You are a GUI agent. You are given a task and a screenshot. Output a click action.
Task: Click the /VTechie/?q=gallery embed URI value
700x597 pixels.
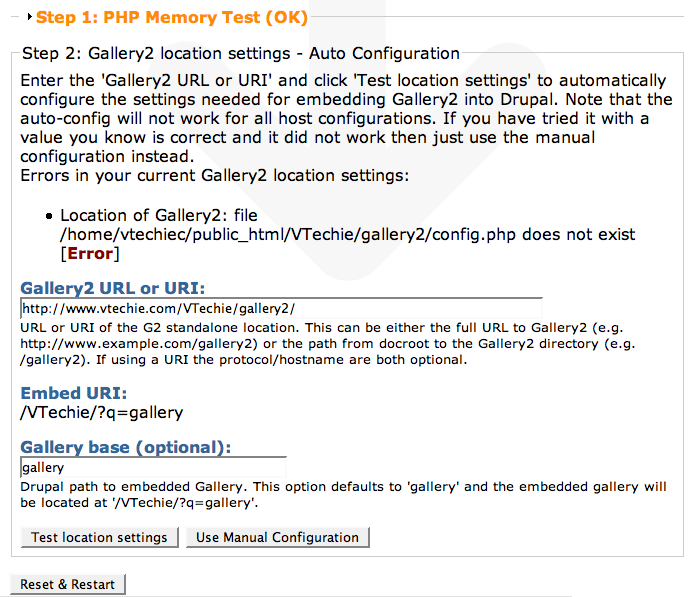(102, 411)
